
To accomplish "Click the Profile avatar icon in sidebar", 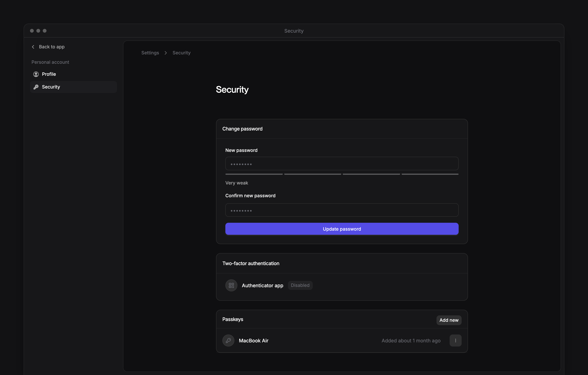I will pos(36,74).
